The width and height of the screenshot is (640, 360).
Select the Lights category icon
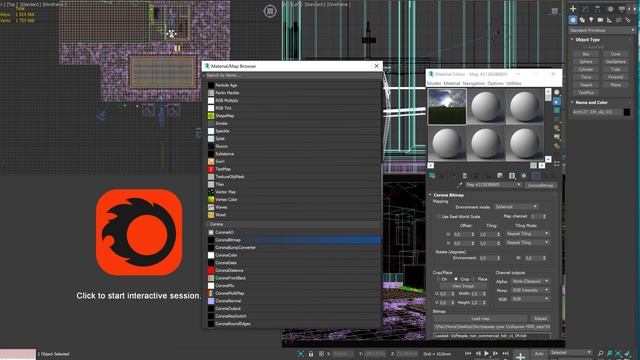(x=591, y=20)
